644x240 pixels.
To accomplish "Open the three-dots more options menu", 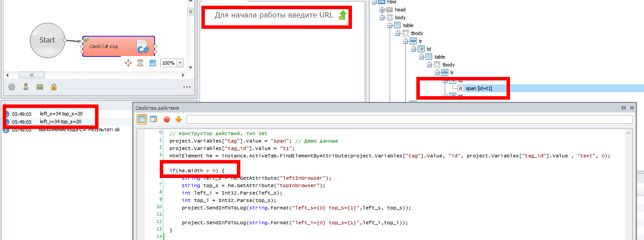I will [x=187, y=87].
